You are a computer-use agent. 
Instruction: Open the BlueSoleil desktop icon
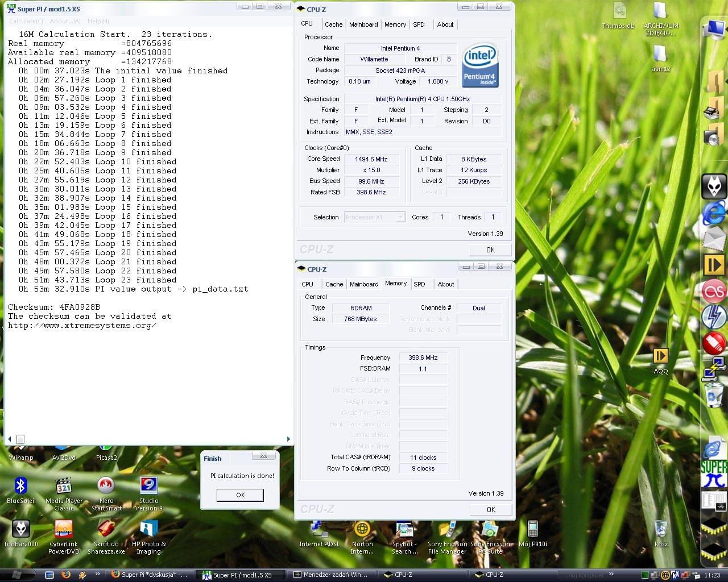(21, 490)
